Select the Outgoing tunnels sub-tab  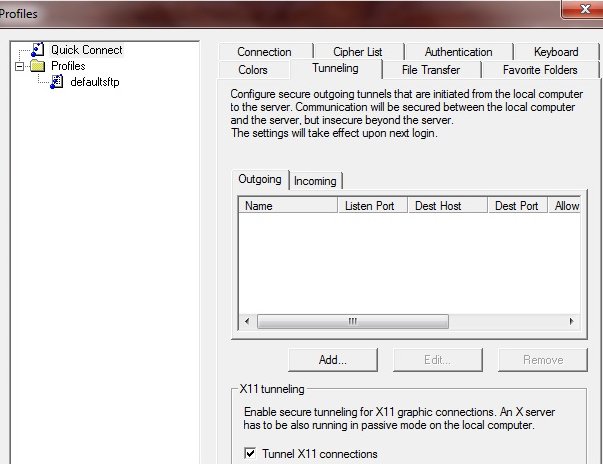pyautogui.click(x=260, y=180)
